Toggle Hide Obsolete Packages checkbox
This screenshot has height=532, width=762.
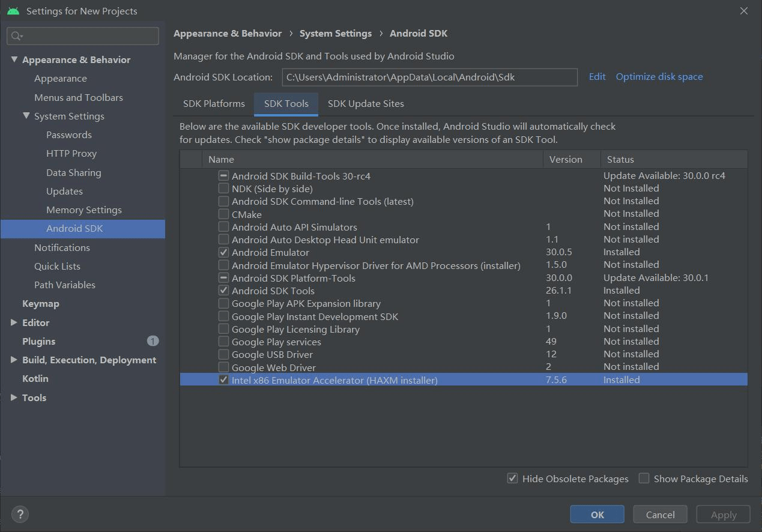(512, 479)
